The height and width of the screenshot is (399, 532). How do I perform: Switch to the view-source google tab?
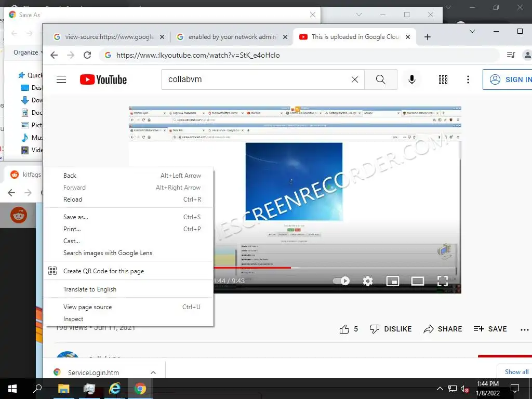click(x=108, y=37)
